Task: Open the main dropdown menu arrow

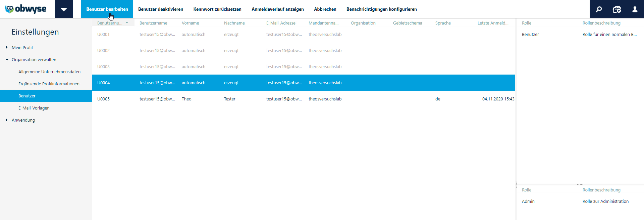Action: pyautogui.click(x=64, y=9)
